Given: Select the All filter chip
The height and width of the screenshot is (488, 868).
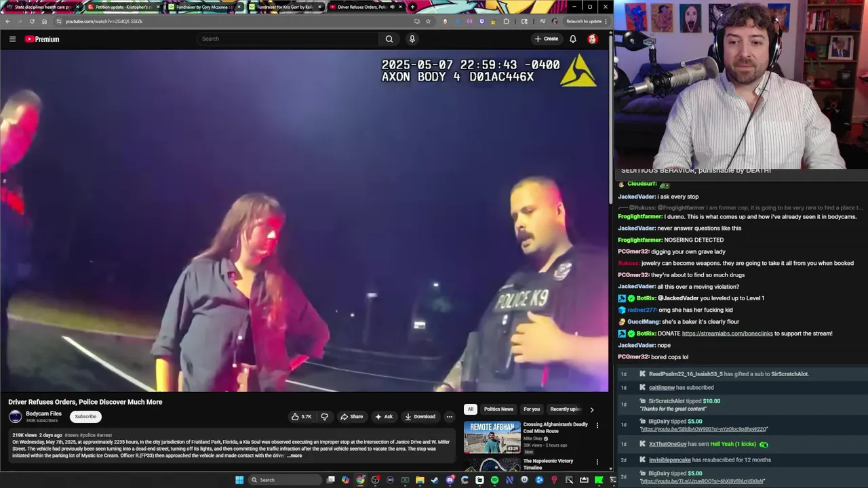Looking at the screenshot, I should click(470, 409).
